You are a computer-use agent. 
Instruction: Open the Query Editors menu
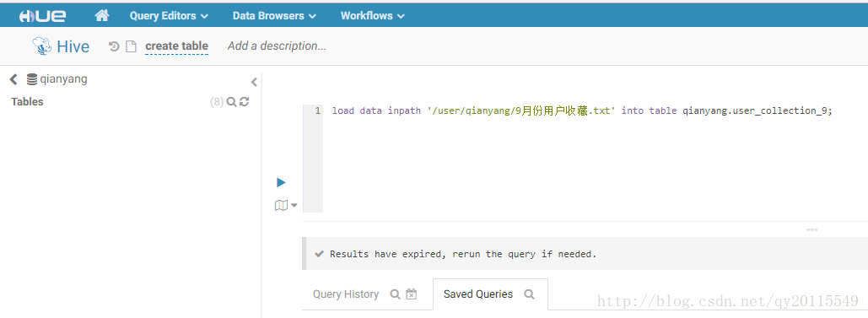point(169,16)
